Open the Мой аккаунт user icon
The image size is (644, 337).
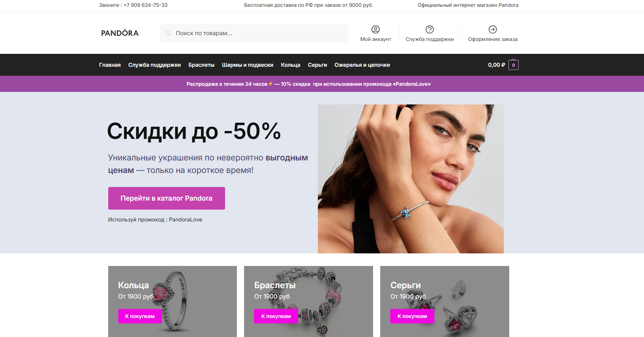click(375, 29)
